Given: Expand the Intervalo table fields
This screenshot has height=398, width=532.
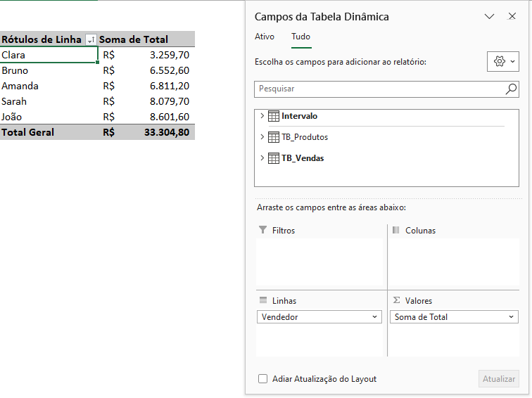Looking at the screenshot, I should 262,115.
